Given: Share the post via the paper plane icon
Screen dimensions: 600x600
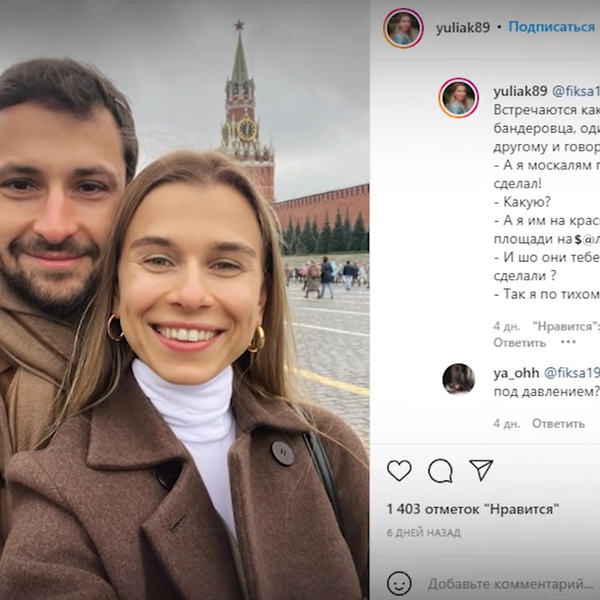Looking at the screenshot, I should click(x=481, y=470).
